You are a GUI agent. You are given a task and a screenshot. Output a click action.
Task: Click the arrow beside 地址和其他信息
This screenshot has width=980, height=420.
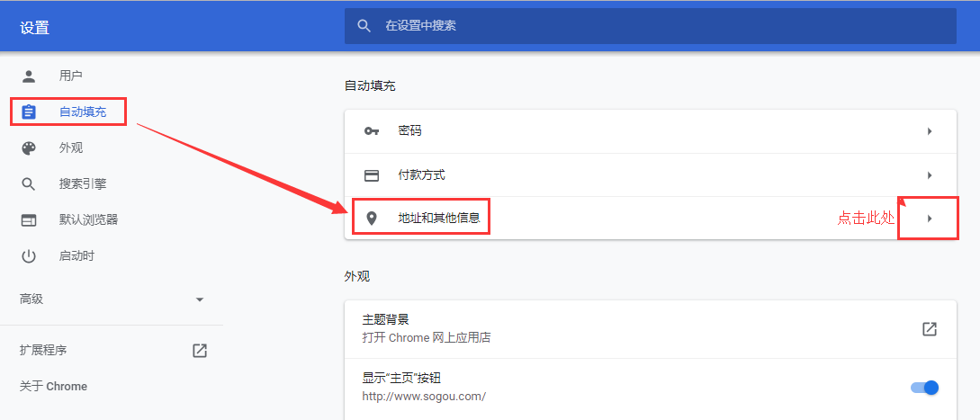pos(930,219)
